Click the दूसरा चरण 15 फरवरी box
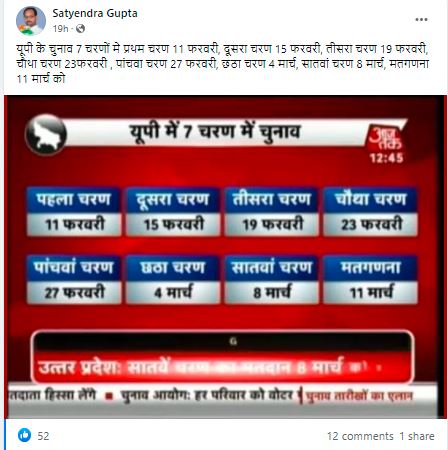Viewport: 448px width, 450px height. coord(173,211)
